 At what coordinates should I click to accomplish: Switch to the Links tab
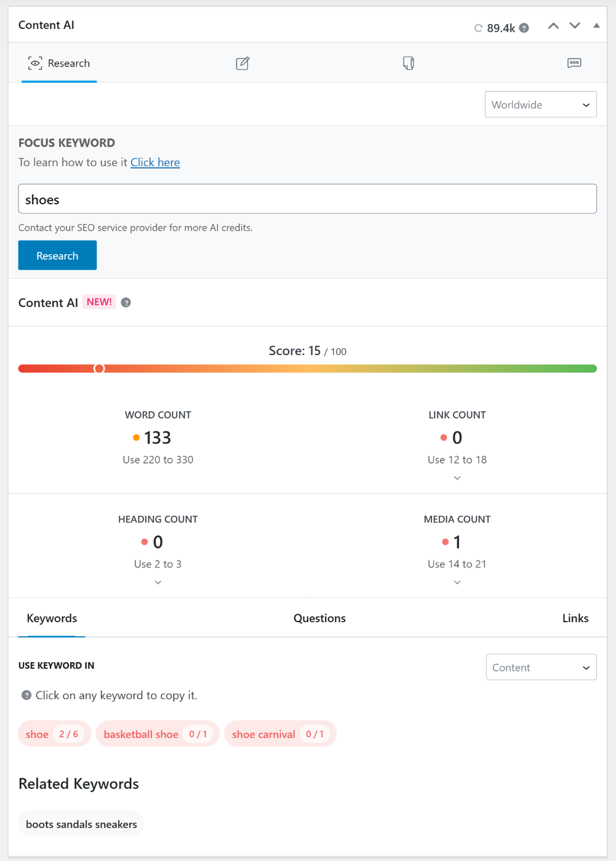pyautogui.click(x=575, y=618)
